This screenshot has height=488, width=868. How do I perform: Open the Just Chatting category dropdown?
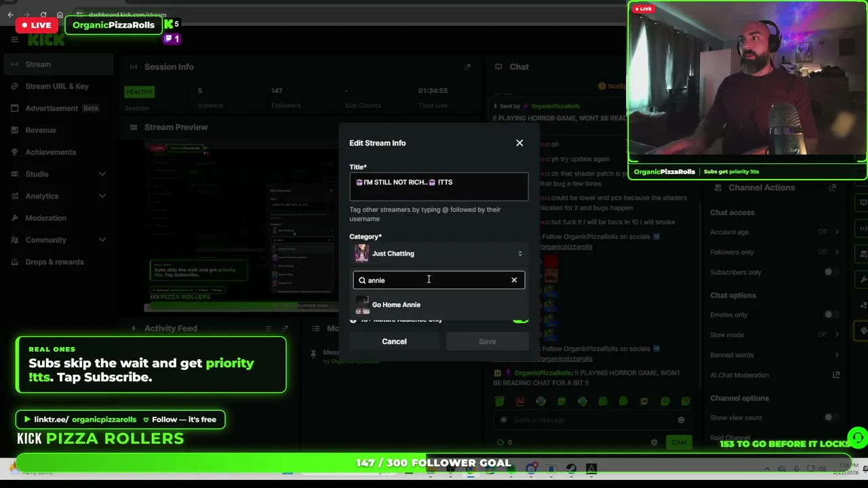pos(439,253)
